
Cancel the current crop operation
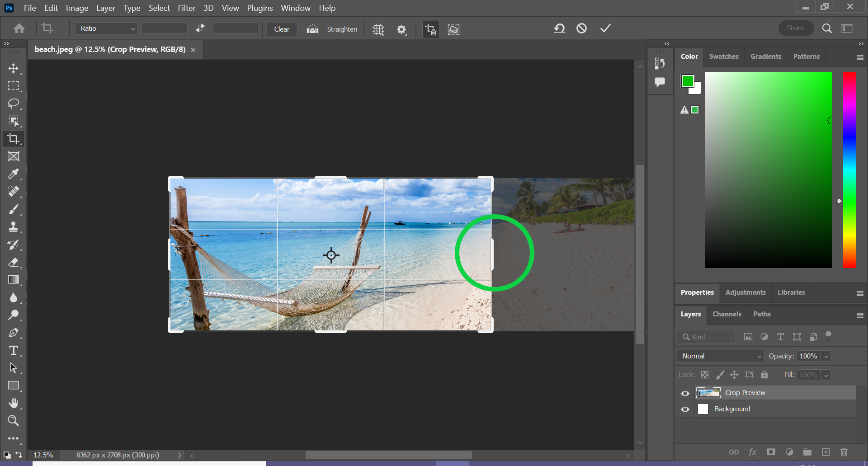pos(582,28)
